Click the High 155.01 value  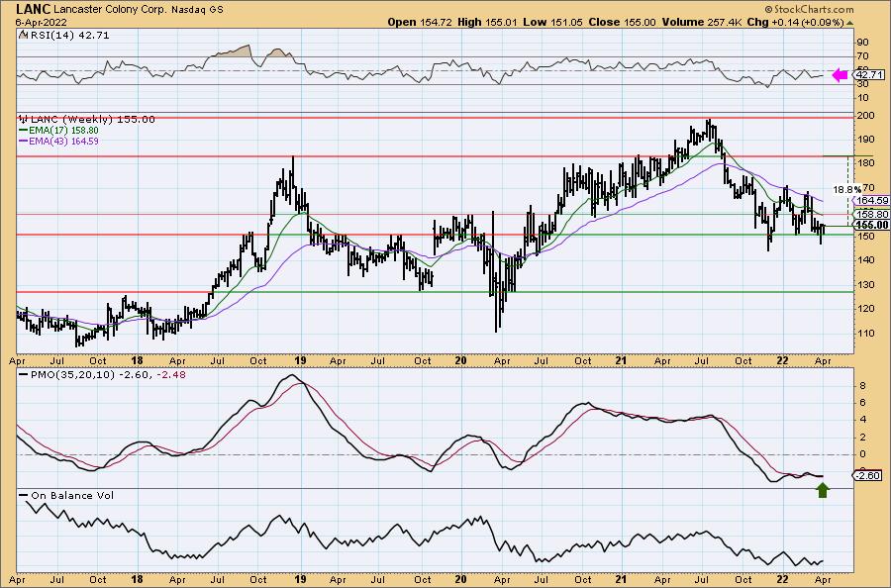tap(488, 22)
